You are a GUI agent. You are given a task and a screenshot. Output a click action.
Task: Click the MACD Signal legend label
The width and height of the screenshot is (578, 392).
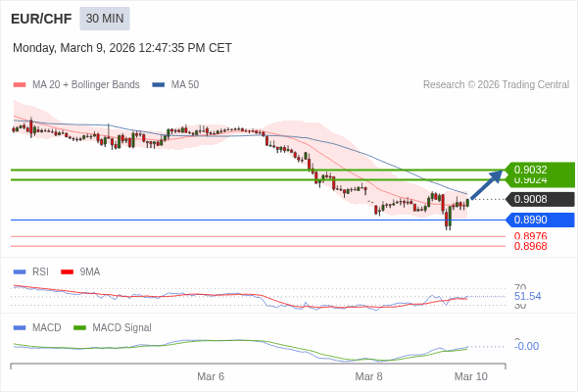122,328
